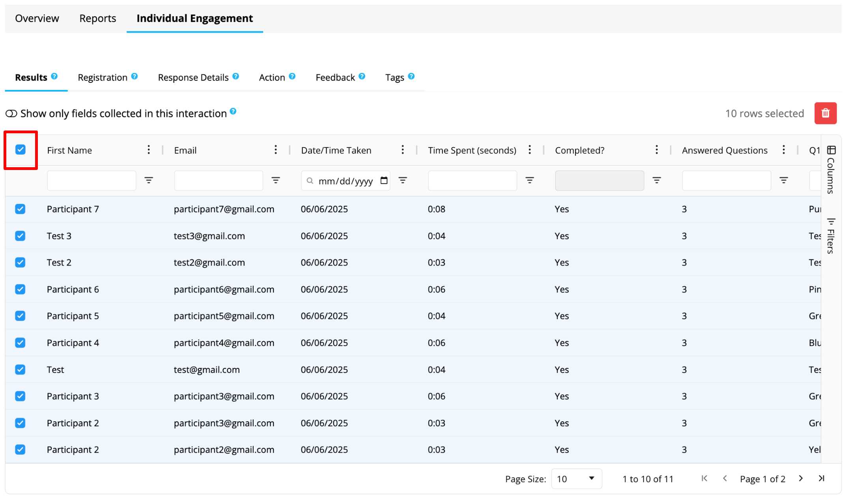The width and height of the screenshot is (846, 504).
Task: Open the Filters side panel
Action: point(831,235)
